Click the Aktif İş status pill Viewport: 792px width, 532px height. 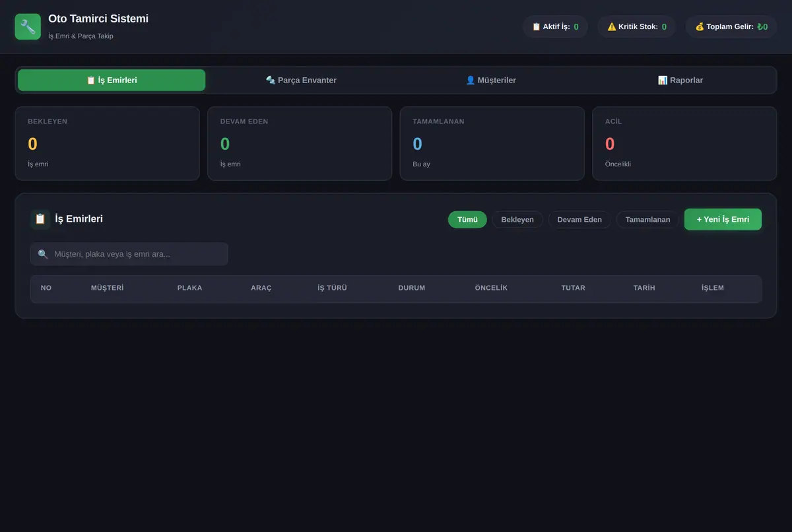coord(555,27)
